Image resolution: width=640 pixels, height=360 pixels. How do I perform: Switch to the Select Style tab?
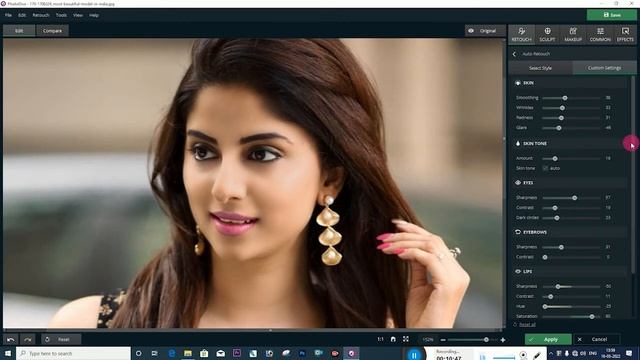pyautogui.click(x=540, y=68)
